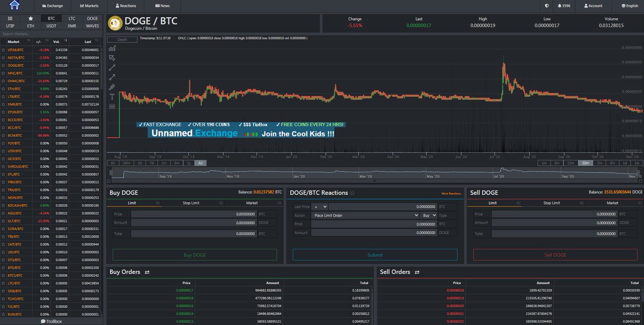Open help icon beside DOGE/BTC Reactions
The width and height of the screenshot is (644, 325).
pos(352,193)
